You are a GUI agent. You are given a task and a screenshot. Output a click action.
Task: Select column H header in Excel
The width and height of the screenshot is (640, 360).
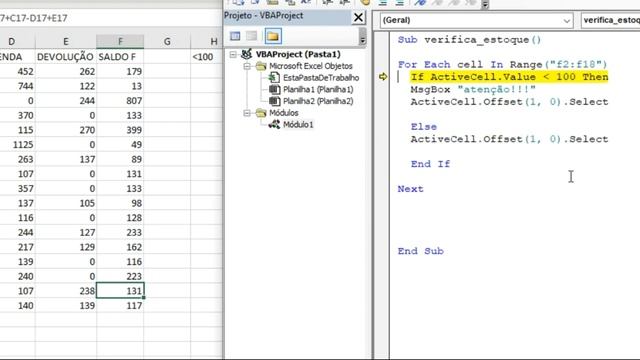[207, 41]
